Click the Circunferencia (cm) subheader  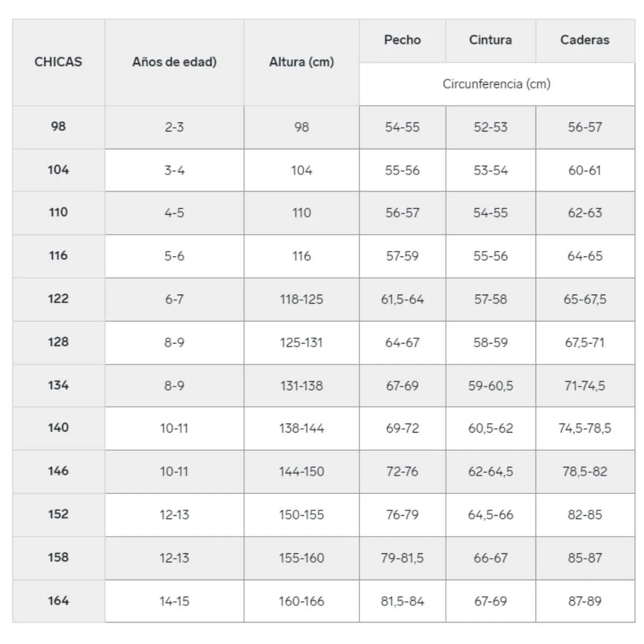click(496, 84)
